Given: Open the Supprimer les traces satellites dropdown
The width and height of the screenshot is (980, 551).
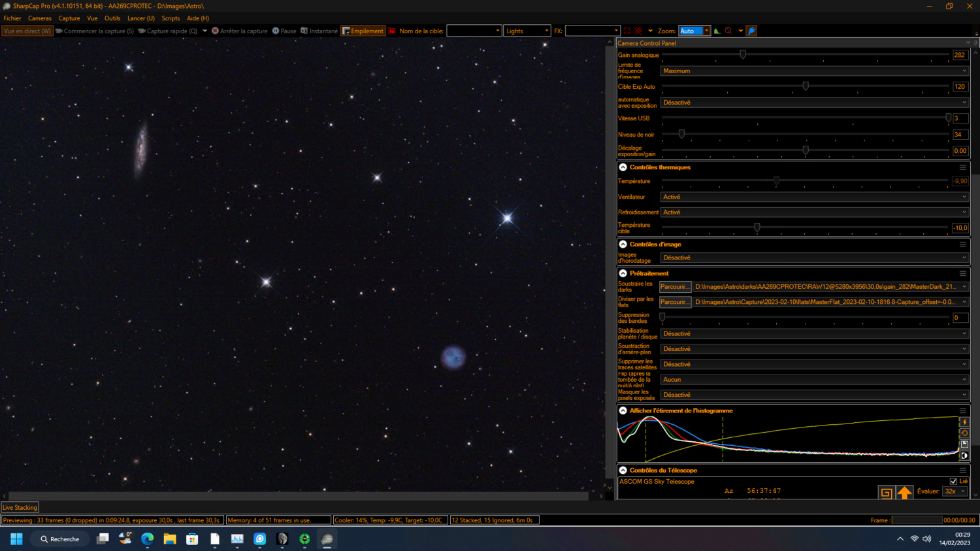Looking at the screenshot, I should coord(814,364).
